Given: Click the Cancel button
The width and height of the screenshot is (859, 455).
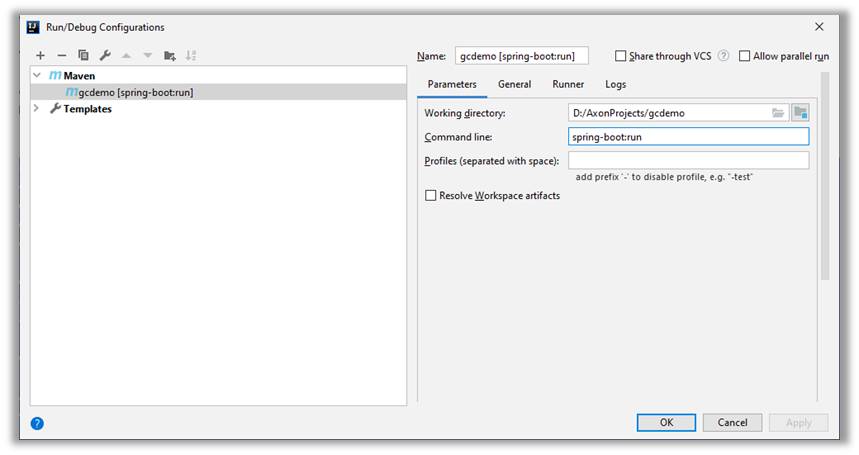Looking at the screenshot, I should point(732,423).
